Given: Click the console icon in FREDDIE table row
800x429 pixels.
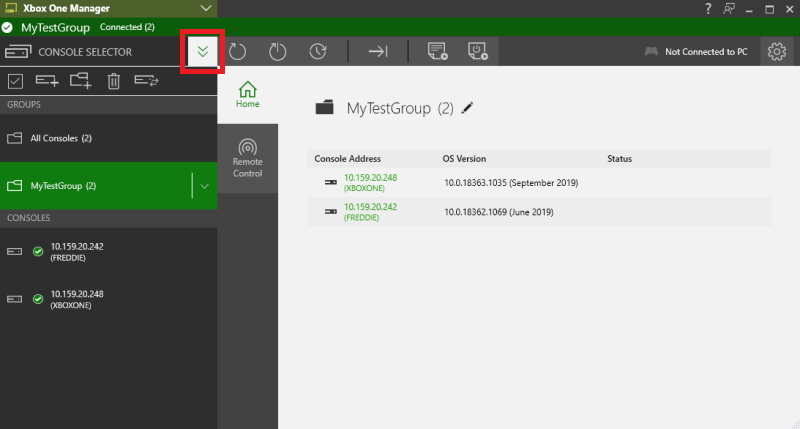Looking at the screenshot, I should click(331, 211).
